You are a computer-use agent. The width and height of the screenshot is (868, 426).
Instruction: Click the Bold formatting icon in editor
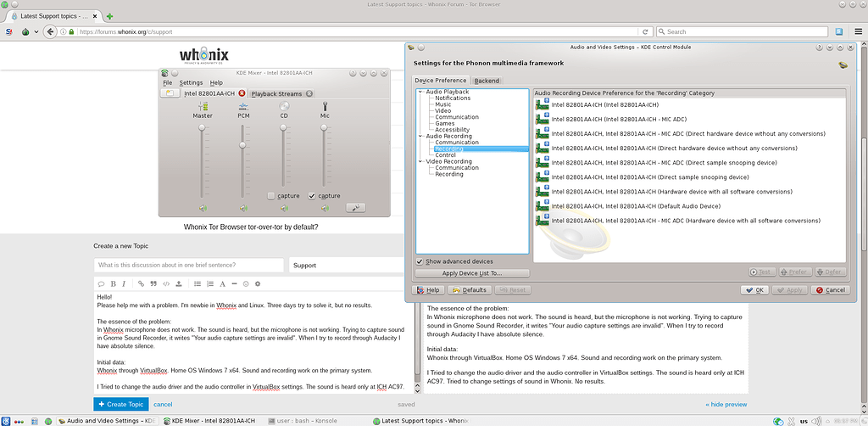pos(113,283)
